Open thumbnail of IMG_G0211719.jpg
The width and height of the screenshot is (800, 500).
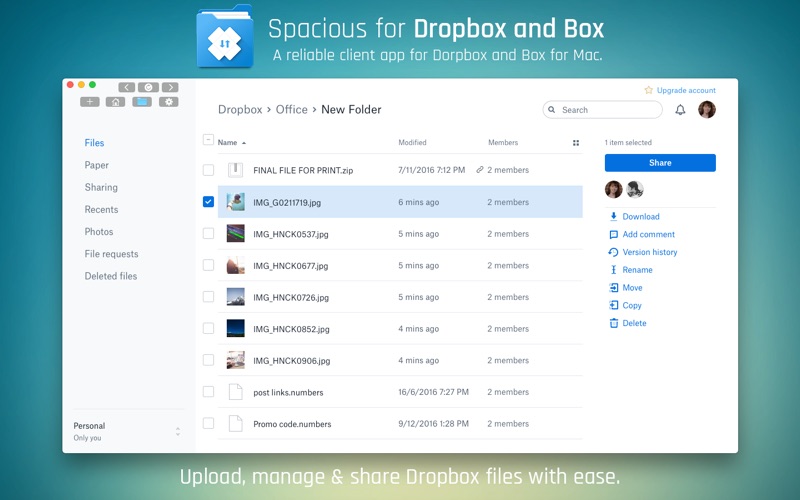pos(235,202)
